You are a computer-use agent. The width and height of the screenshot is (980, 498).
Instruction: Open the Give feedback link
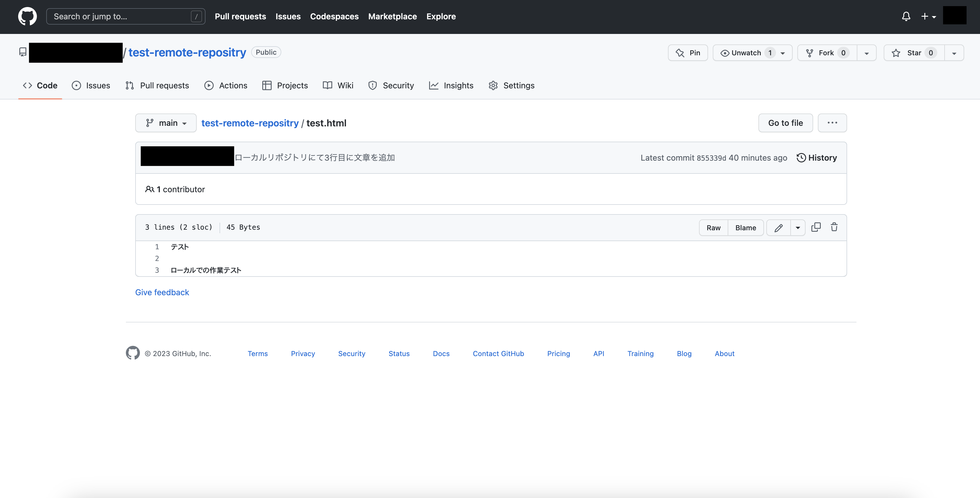pyautogui.click(x=162, y=292)
